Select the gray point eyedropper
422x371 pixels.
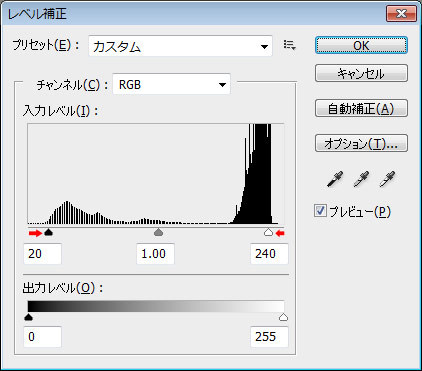pyautogui.click(x=361, y=179)
